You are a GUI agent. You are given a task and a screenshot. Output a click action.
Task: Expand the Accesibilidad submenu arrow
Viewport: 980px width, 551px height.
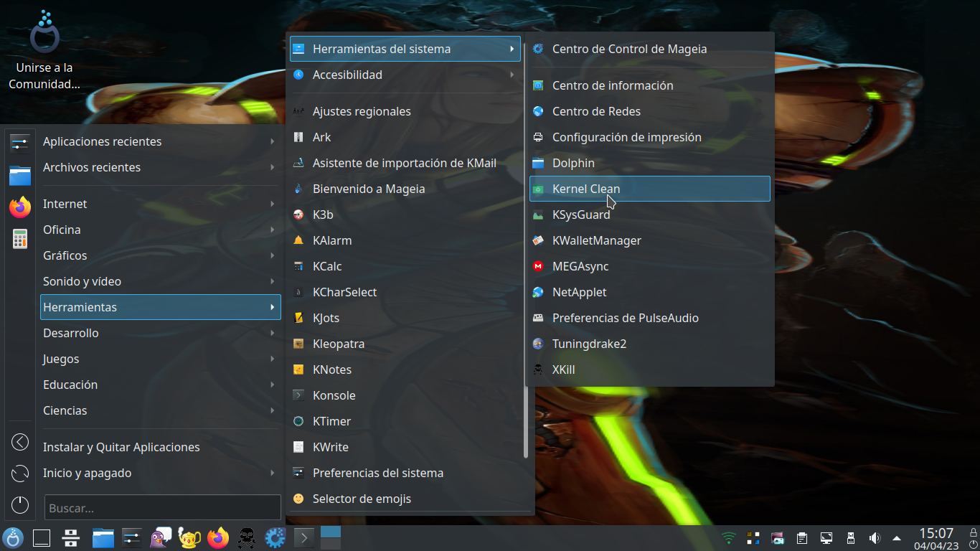[512, 75]
